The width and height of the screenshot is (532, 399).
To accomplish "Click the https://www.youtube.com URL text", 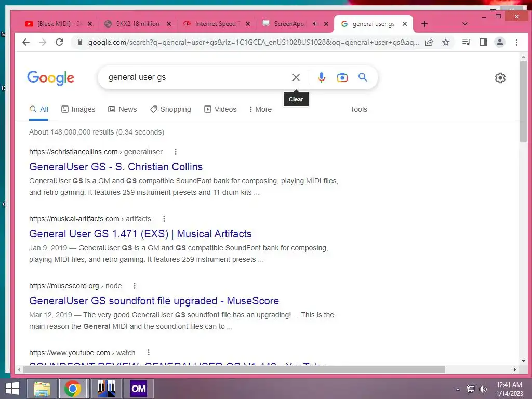I will (x=70, y=353).
